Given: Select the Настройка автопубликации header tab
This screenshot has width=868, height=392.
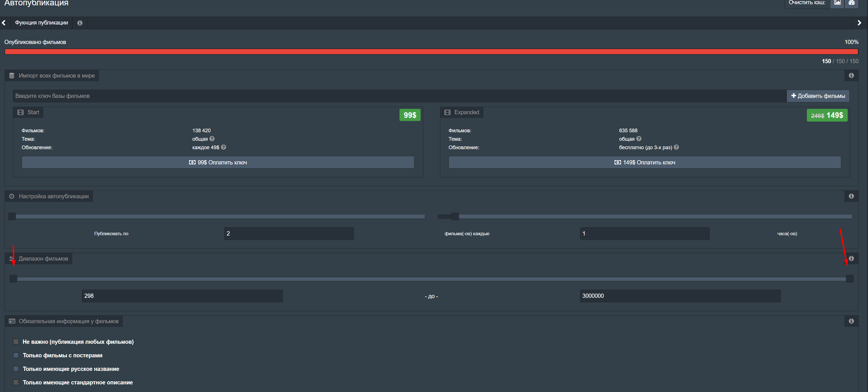Looking at the screenshot, I should (x=49, y=196).
